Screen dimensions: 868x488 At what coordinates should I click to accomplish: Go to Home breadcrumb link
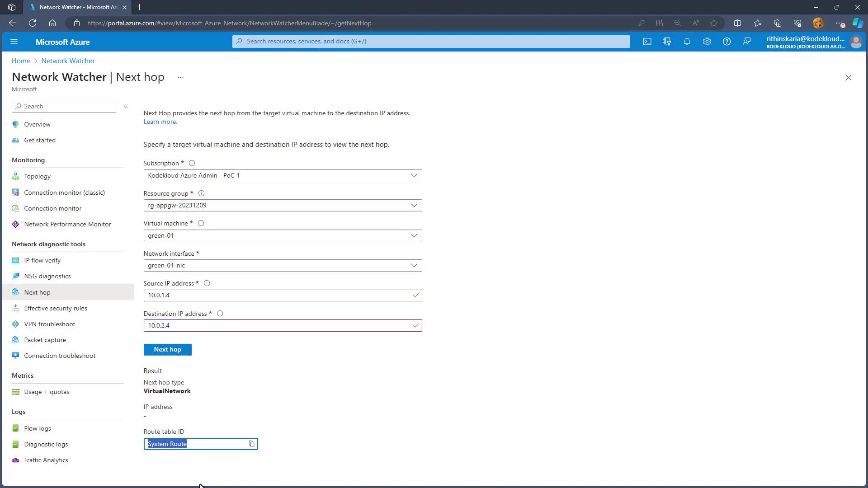point(21,61)
